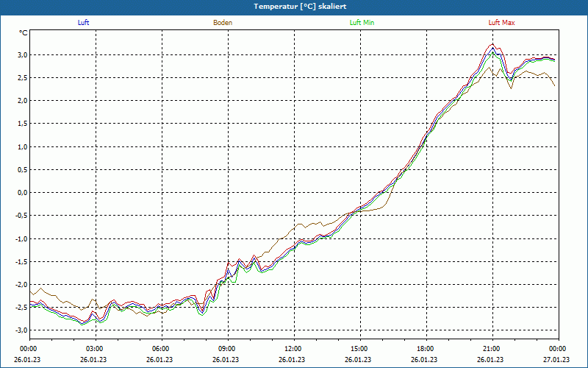Click the '21:00' time axis label
The image size is (588, 368).
click(491, 349)
